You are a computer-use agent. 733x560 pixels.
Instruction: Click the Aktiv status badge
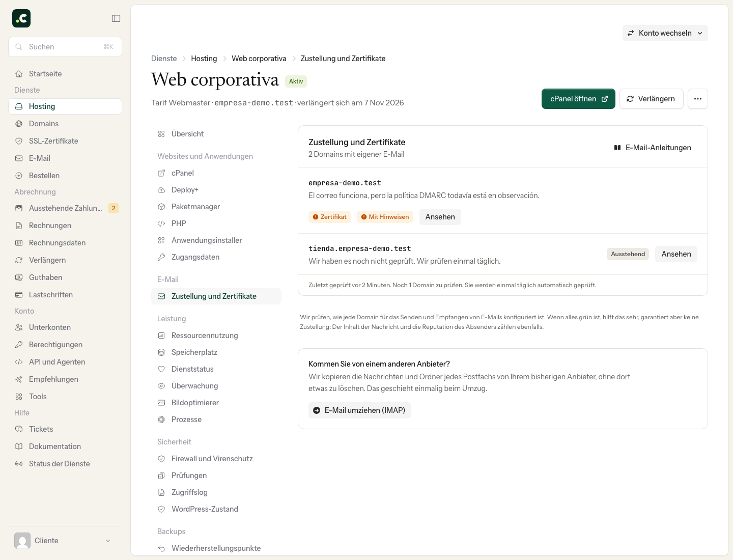[296, 81]
